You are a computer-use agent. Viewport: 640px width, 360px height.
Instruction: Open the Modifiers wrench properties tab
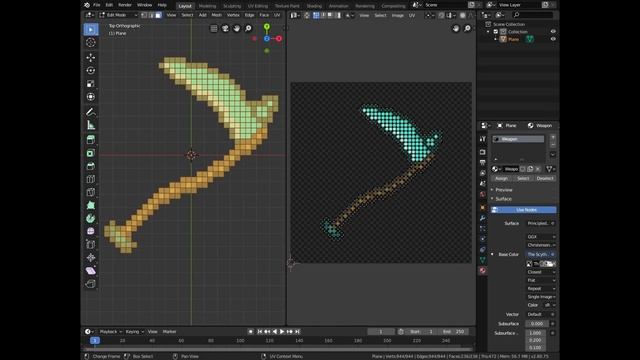(483, 218)
